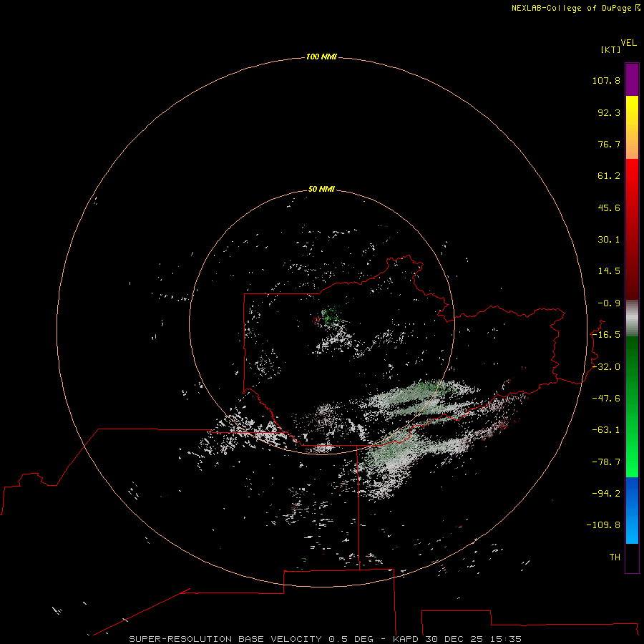Click the red segment of velocity color bar

coord(632,229)
